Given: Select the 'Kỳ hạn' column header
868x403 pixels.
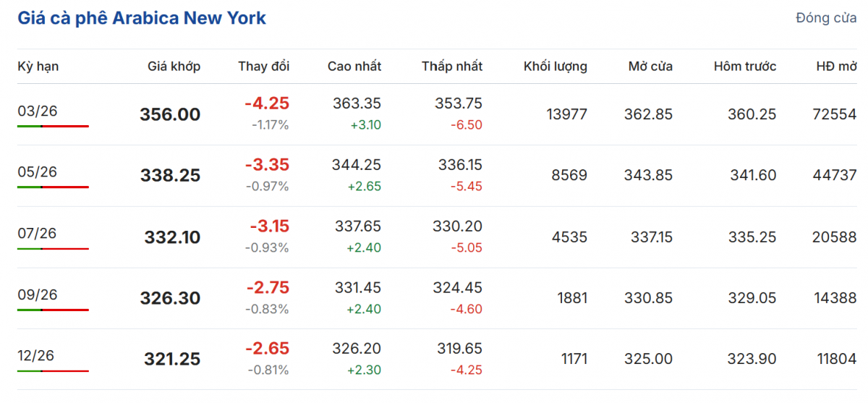Looking at the screenshot, I should 38,67.
